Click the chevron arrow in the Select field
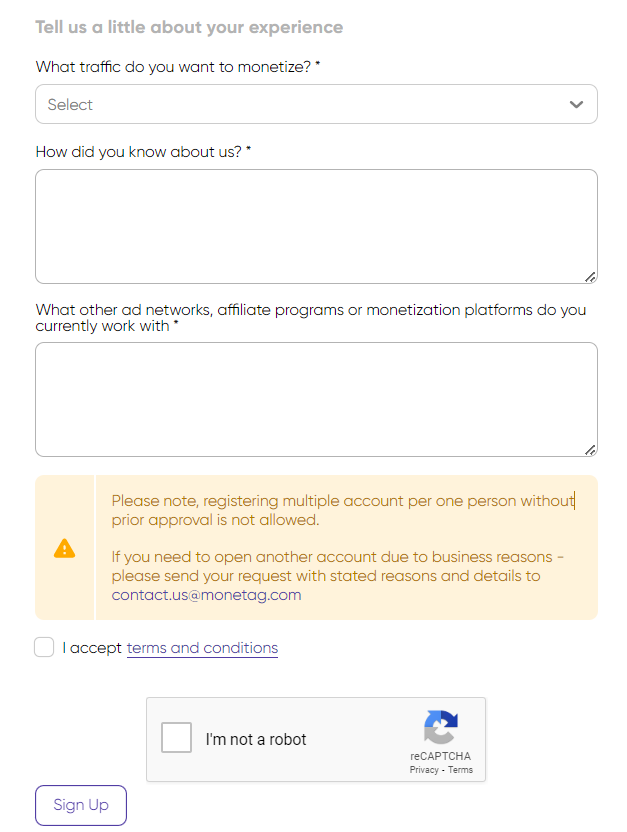627x832 pixels. point(576,104)
